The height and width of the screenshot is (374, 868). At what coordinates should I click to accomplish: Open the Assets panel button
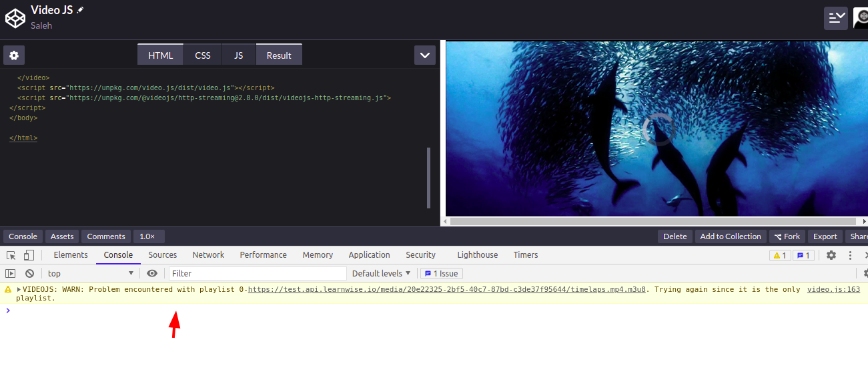click(x=62, y=236)
